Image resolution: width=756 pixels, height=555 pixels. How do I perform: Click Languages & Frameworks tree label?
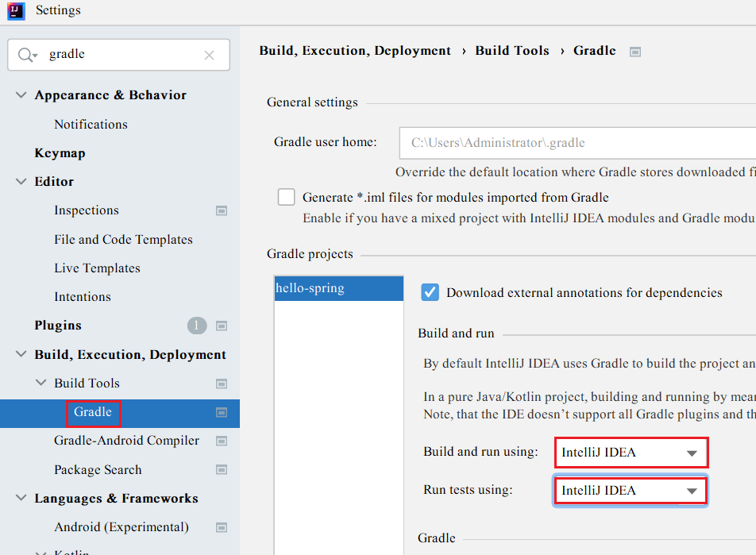(116, 498)
